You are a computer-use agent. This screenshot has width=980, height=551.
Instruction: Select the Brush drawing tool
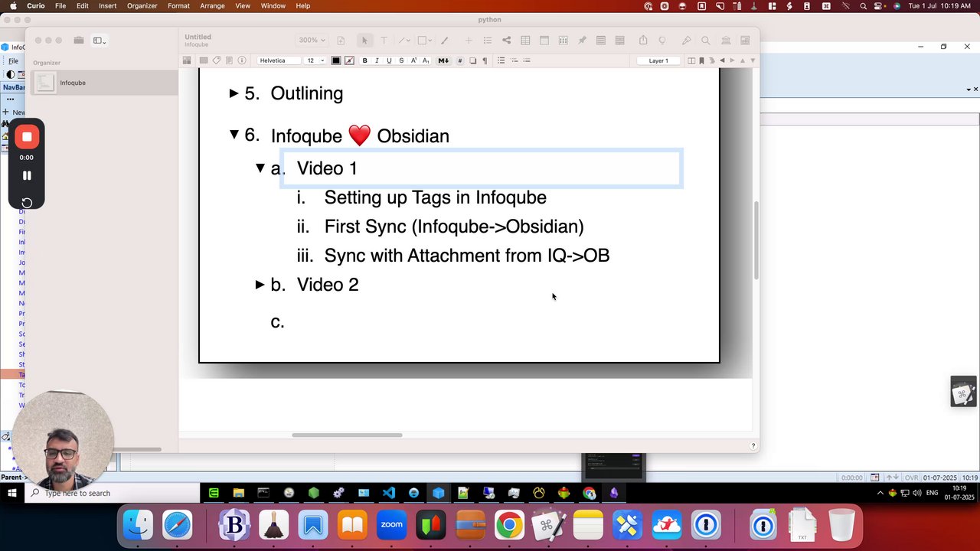(444, 40)
